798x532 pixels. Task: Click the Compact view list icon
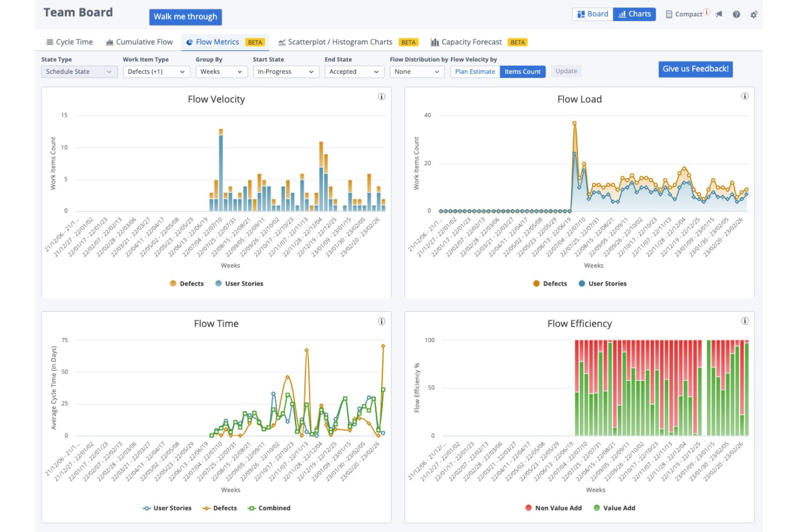(x=669, y=15)
